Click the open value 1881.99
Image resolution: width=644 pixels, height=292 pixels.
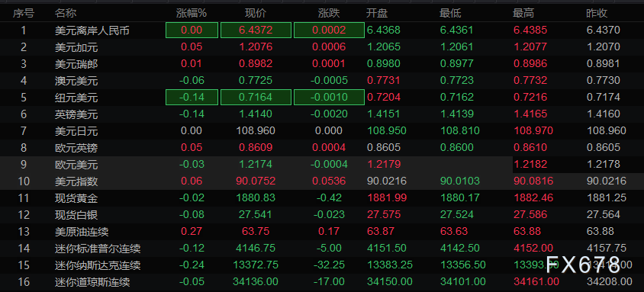[387, 198]
